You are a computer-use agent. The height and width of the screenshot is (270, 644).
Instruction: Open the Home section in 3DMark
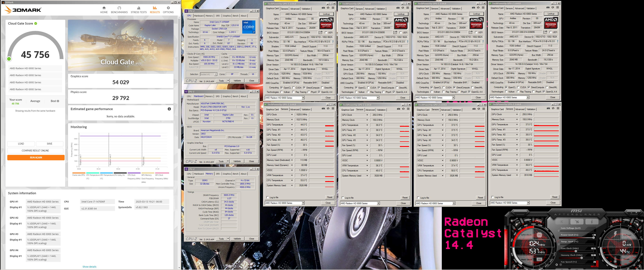(104, 10)
